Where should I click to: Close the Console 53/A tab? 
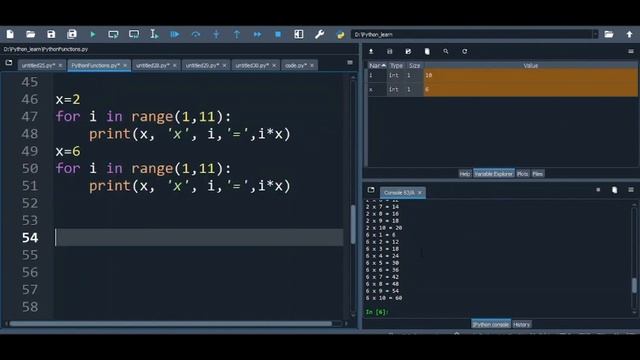420,193
